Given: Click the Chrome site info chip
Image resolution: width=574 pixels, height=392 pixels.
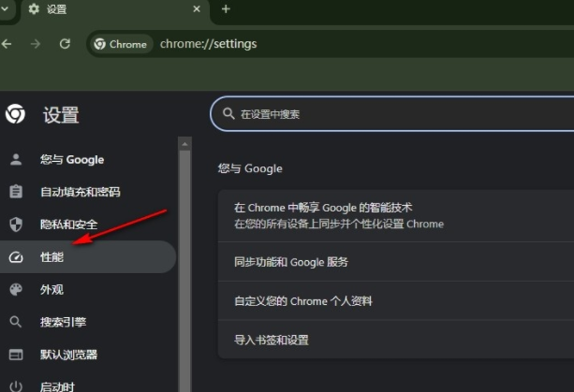Looking at the screenshot, I should click(x=121, y=44).
